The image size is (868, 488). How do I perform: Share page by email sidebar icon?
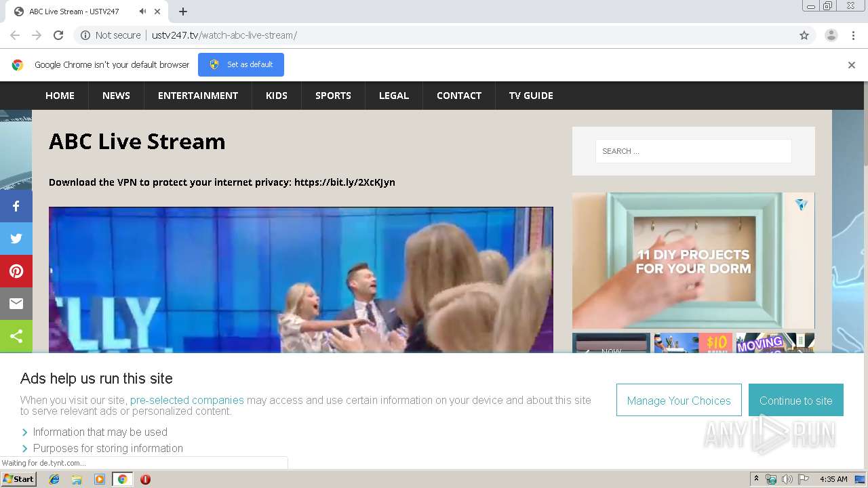coord(16,304)
